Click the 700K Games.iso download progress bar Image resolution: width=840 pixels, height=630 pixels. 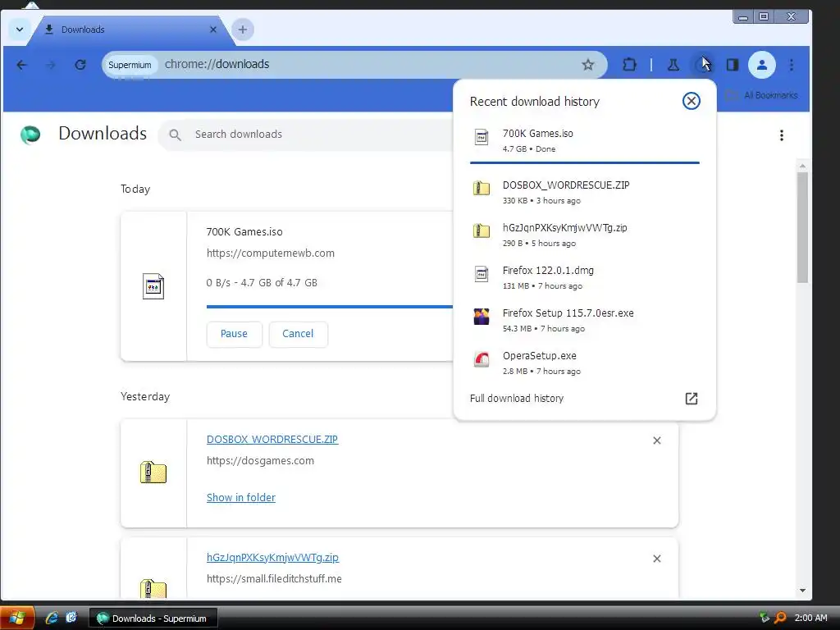[330, 307]
